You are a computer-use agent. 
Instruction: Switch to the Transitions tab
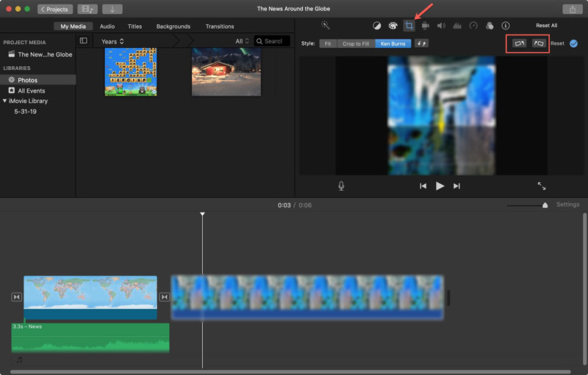(x=220, y=26)
